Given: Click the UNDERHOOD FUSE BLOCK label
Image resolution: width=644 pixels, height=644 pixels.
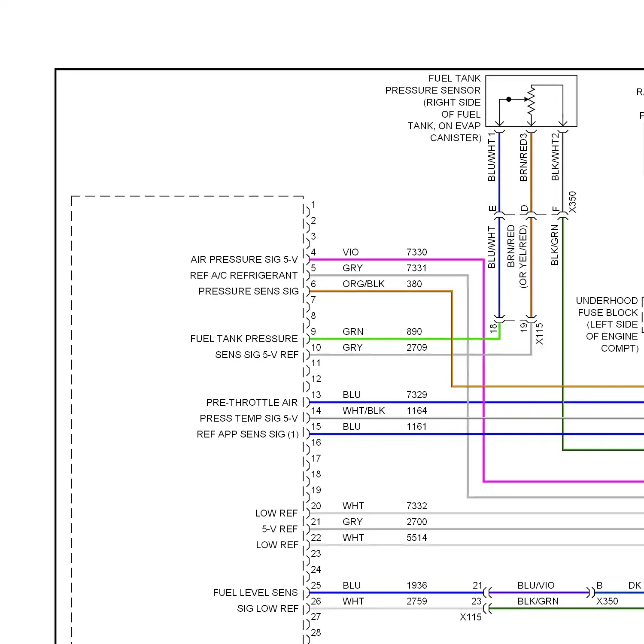Looking at the screenshot, I should (x=607, y=324).
